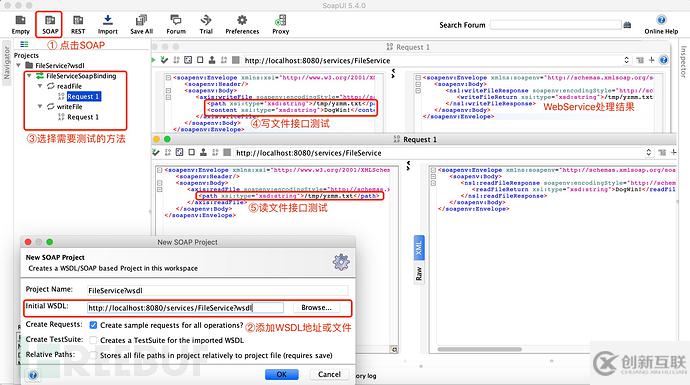The height and width of the screenshot is (385, 690).
Task: Switch to the XML vertical tab
Action: (419, 248)
